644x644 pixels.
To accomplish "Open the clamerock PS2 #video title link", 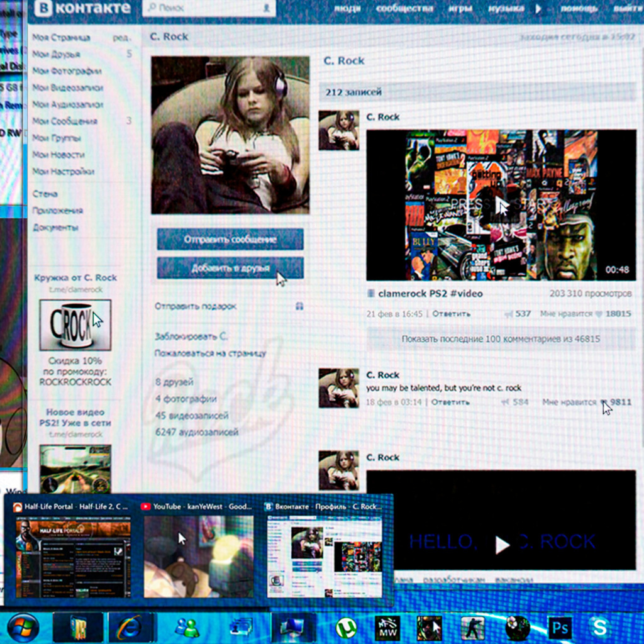I will click(x=430, y=294).
